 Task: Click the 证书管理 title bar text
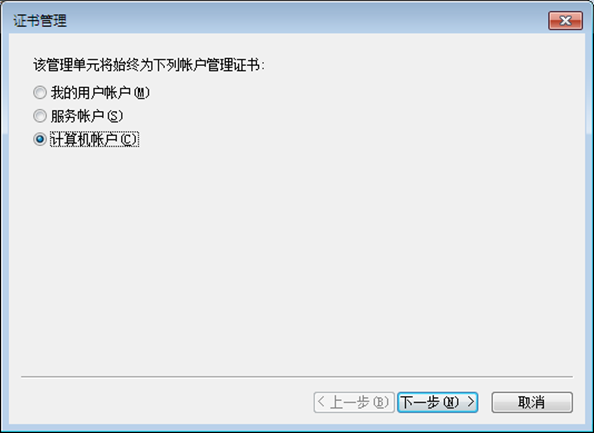coord(40,20)
